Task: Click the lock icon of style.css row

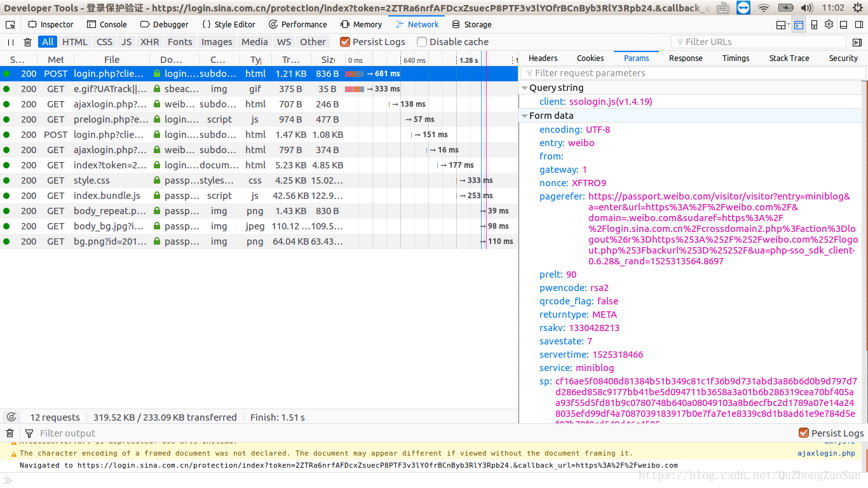Action: tap(157, 180)
